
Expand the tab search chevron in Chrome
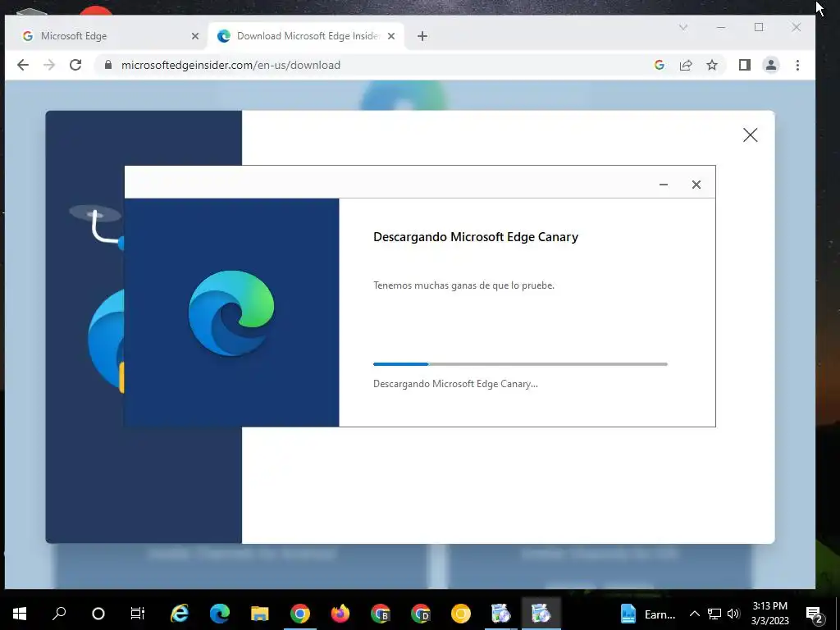pyautogui.click(x=683, y=27)
